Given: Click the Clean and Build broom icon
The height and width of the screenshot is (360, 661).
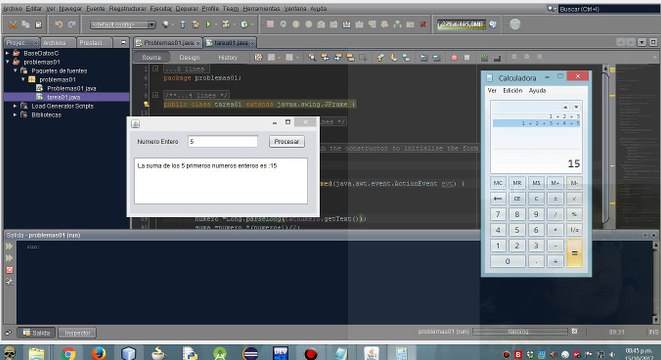Looking at the screenshot, I should point(196,25).
